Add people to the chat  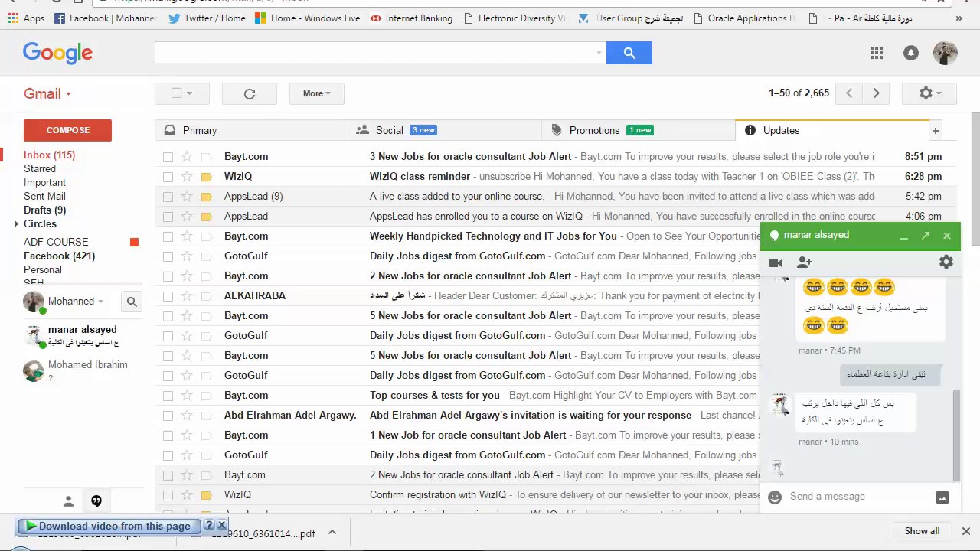(x=804, y=262)
